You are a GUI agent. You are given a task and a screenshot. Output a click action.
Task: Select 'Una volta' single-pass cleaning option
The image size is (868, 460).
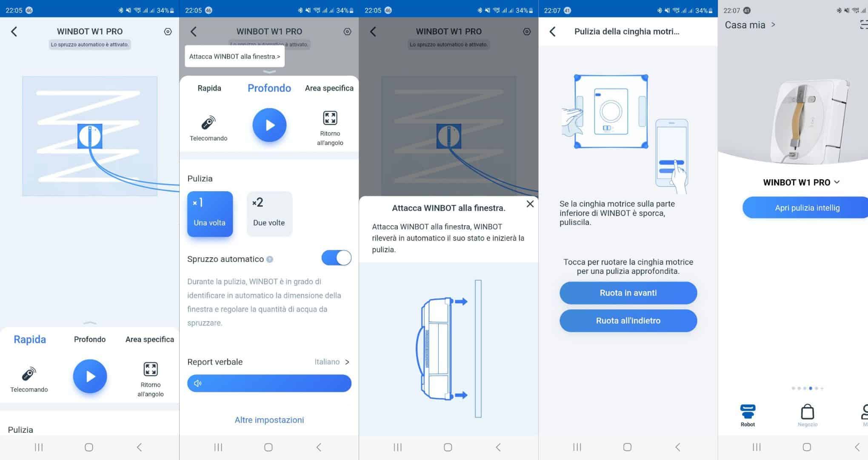click(210, 214)
